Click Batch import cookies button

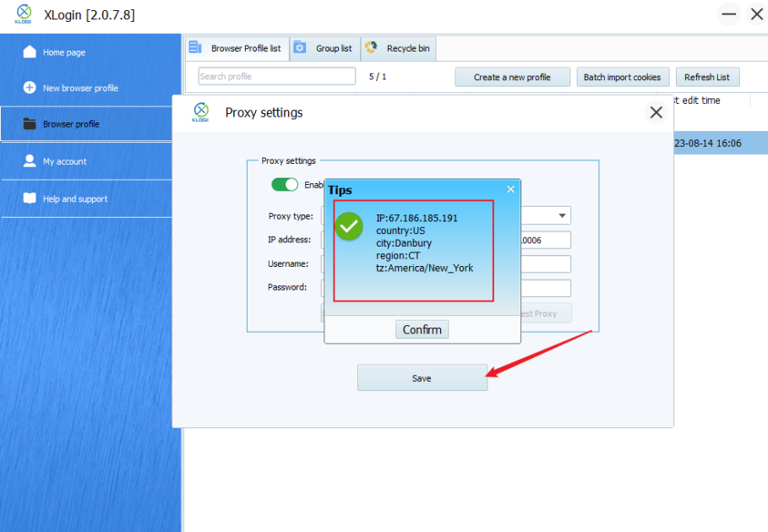tap(622, 77)
